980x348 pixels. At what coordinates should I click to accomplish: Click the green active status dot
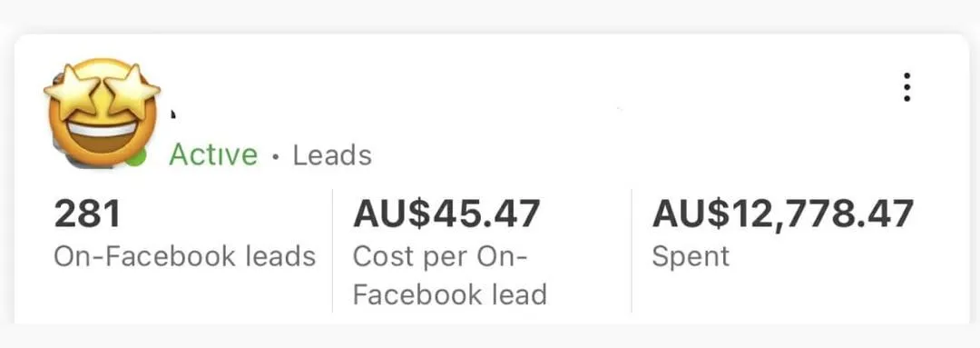(138, 157)
